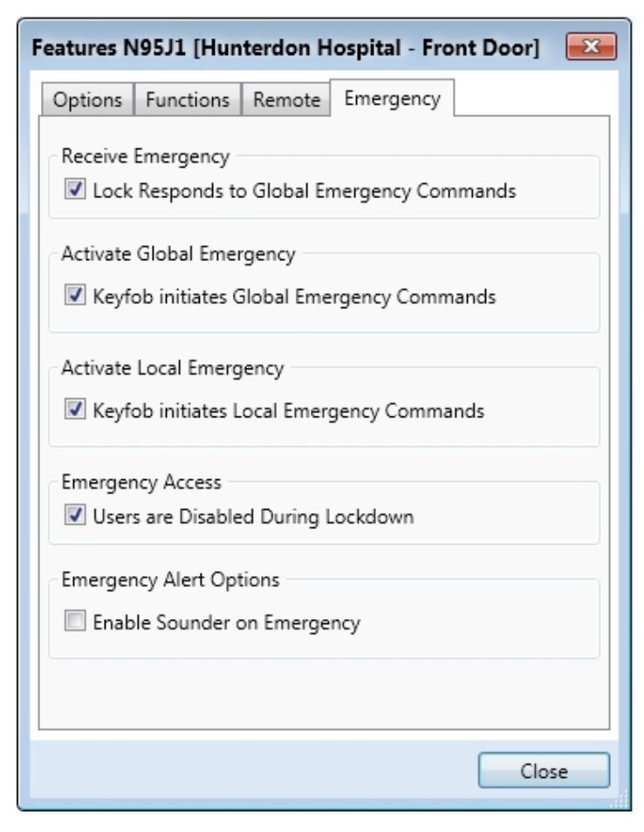The width and height of the screenshot is (644, 832).
Task: Uncheck Lock Responds to Global Emergency Commands checkbox
Action: [x=75, y=189]
